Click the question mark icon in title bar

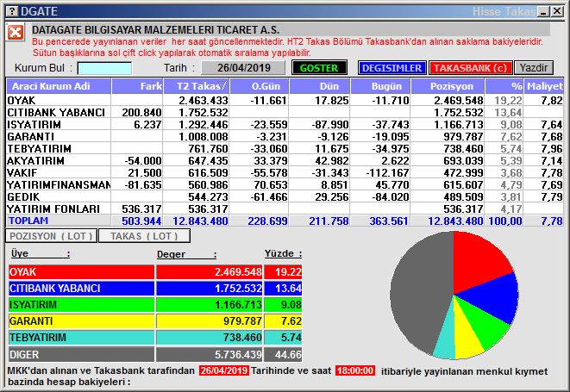[12, 11]
